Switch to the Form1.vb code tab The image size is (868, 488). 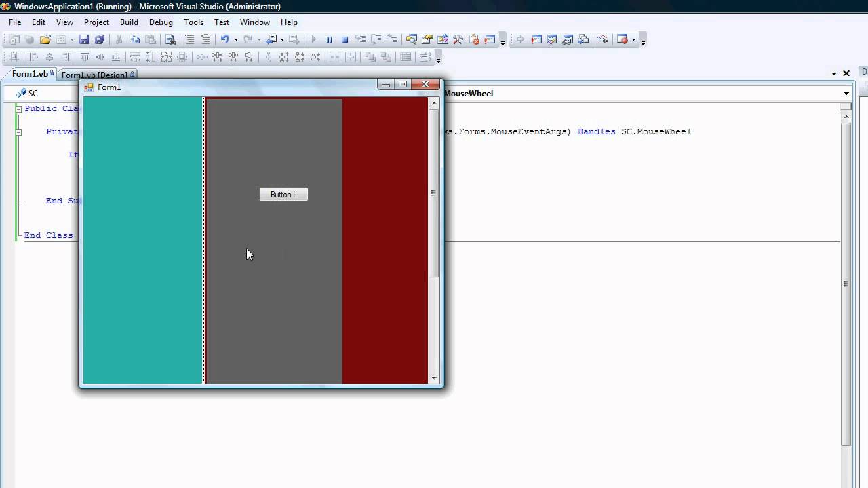[31, 74]
